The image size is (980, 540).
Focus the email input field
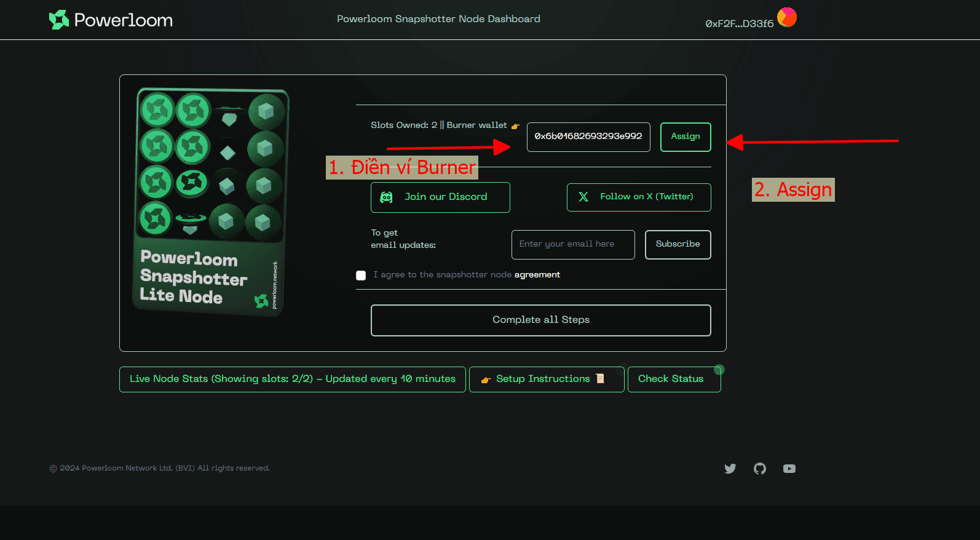[573, 244]
